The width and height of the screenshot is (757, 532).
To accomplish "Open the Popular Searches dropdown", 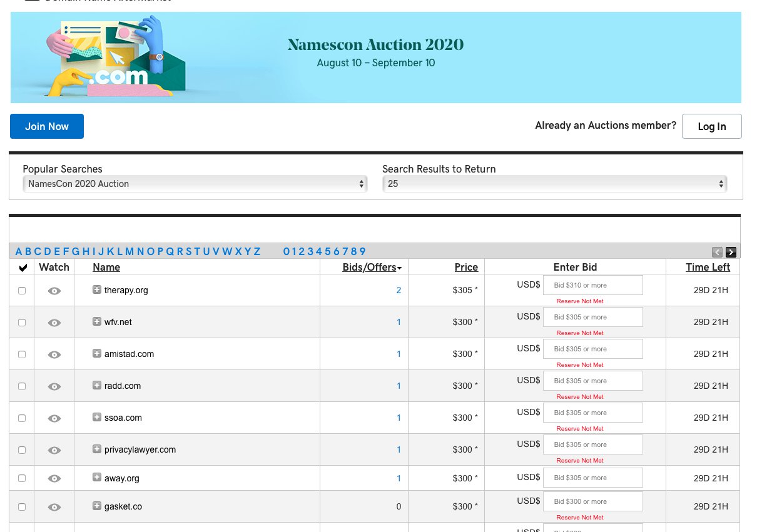I will 195,184.
